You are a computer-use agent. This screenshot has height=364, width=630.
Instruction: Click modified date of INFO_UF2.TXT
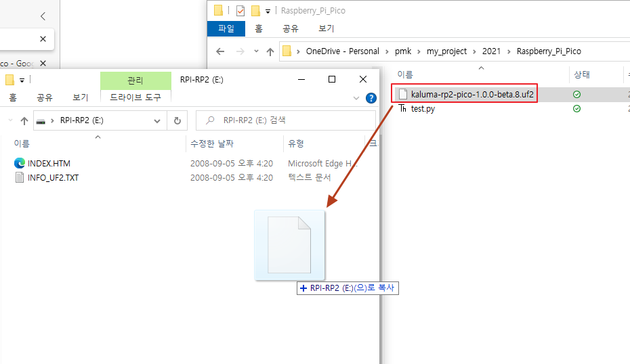pyautogui.click(x=232, y=178)
